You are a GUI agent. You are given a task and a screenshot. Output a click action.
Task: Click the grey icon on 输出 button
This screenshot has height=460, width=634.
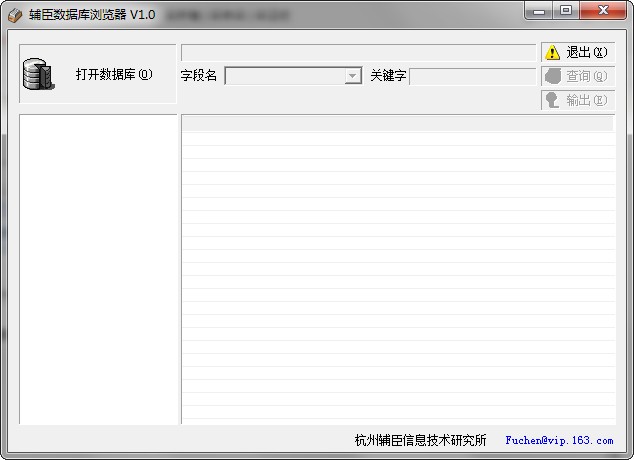(x=552, y=100)
